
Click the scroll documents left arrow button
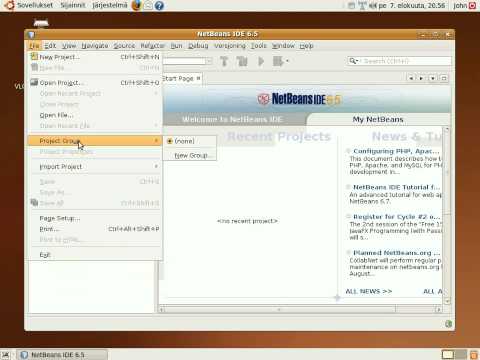click(411, 78)
